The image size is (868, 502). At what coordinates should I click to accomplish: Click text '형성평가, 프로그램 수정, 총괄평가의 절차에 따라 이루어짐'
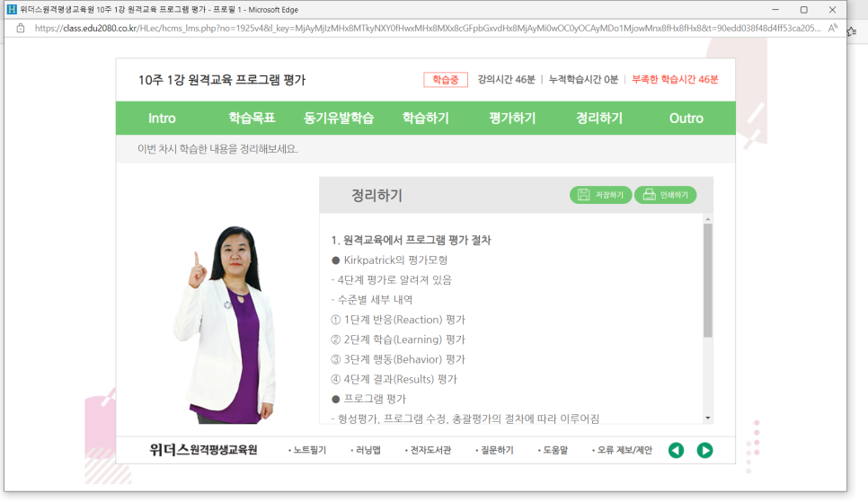coord(468,419)
